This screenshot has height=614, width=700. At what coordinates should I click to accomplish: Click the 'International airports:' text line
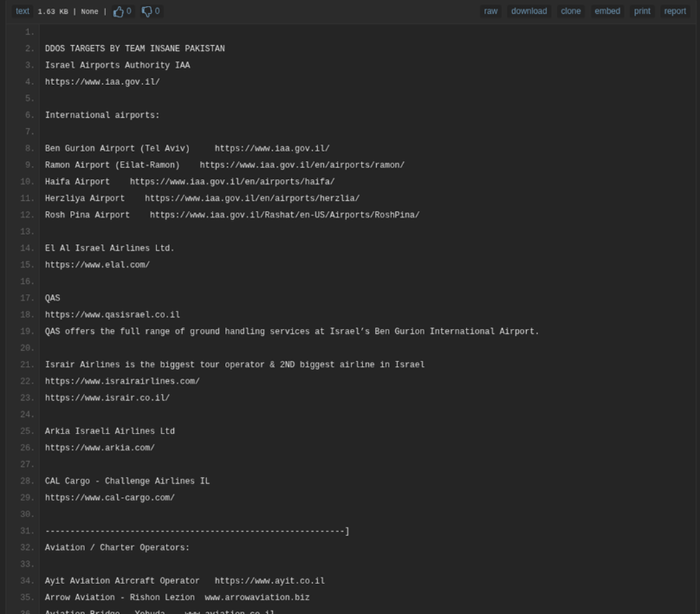(102, 115)
